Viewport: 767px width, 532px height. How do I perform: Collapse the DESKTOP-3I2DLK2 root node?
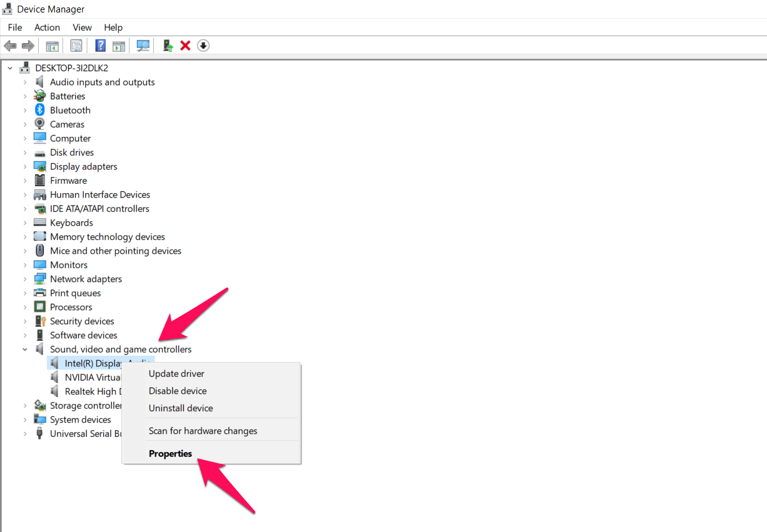pyautogui.click(x=10, y=68)
